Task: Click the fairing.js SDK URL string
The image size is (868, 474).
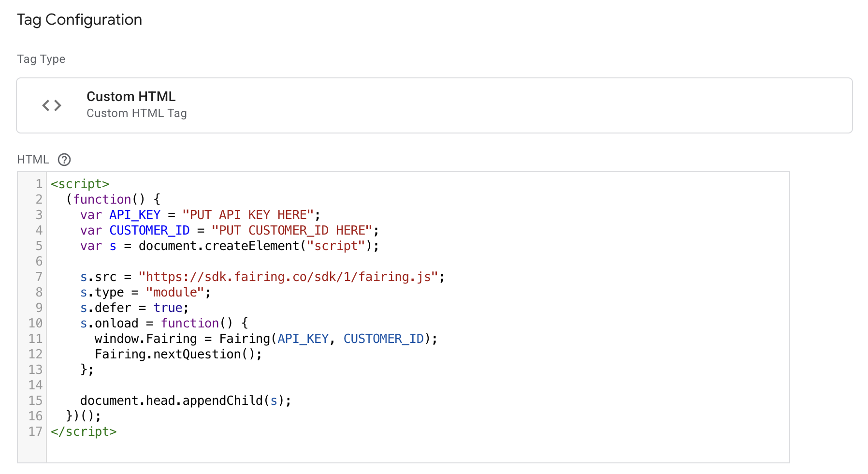Action: click(x=289, y=277)
